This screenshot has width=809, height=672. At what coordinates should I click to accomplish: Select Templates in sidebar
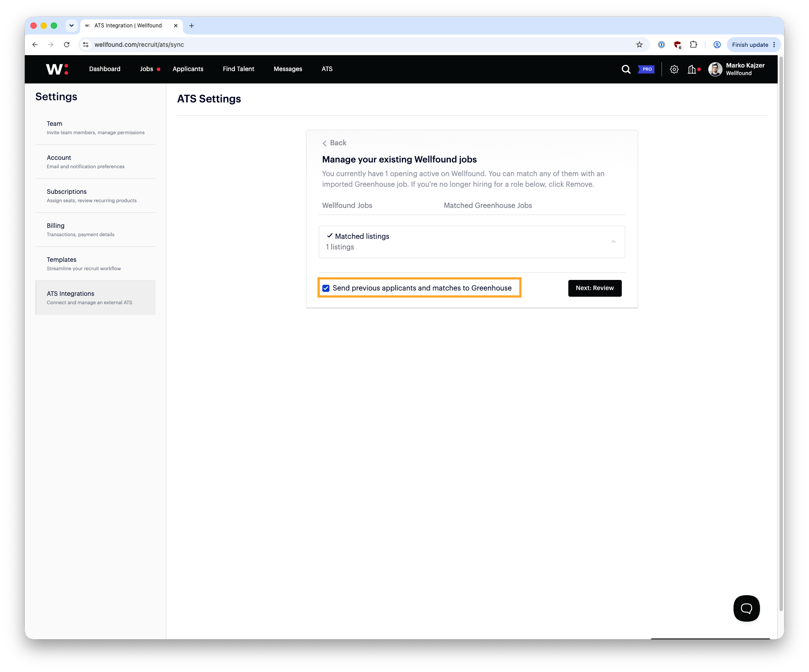(x=95, y=264)
